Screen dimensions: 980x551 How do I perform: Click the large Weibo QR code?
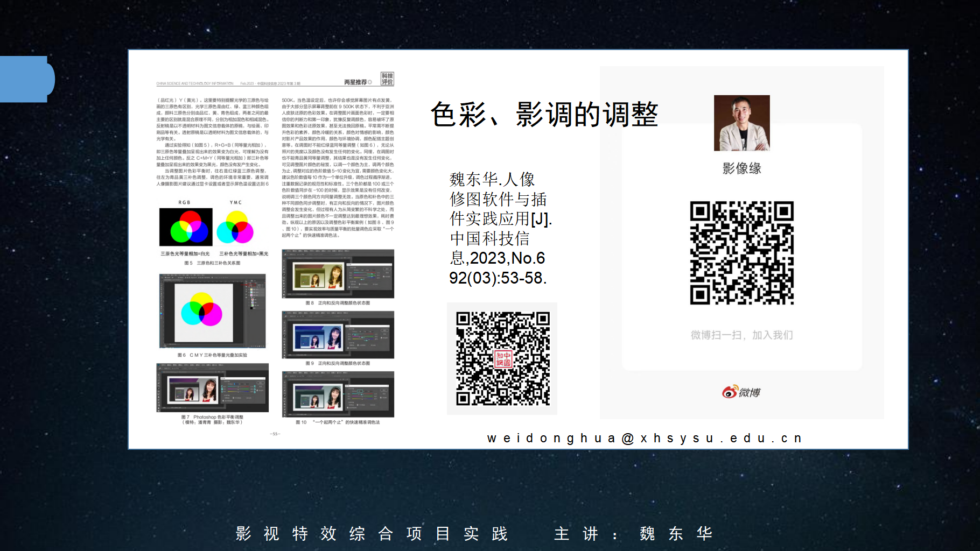741,253
